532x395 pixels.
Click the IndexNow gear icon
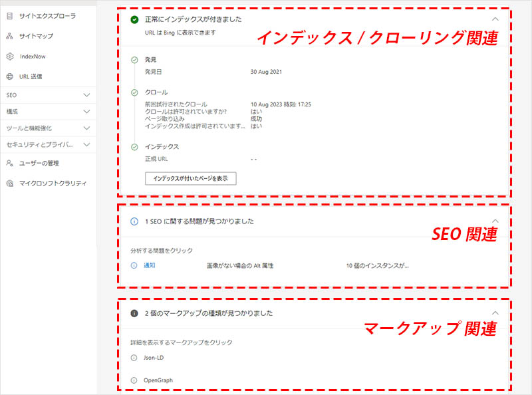point(9,57)
